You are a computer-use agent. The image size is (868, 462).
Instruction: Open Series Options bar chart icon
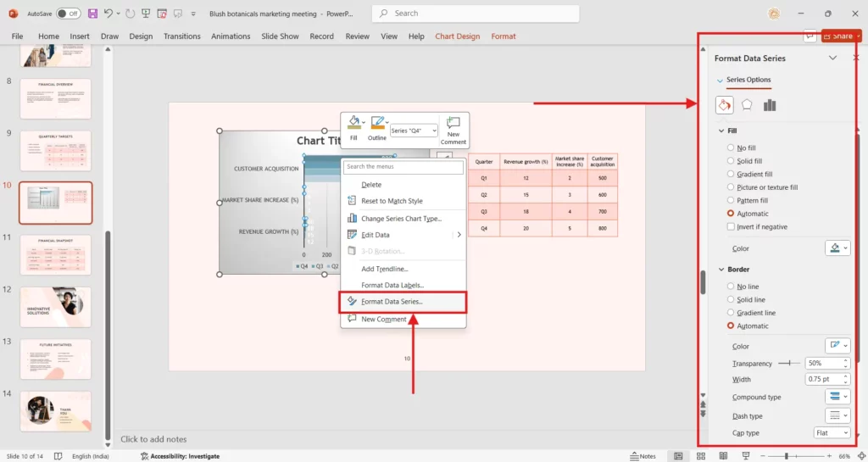770,105
